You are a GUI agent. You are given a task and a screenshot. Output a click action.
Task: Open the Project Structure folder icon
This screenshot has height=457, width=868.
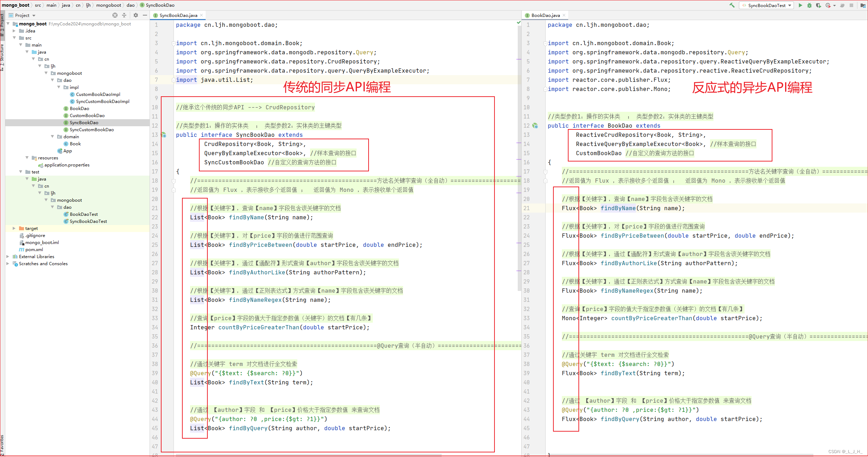863,5
